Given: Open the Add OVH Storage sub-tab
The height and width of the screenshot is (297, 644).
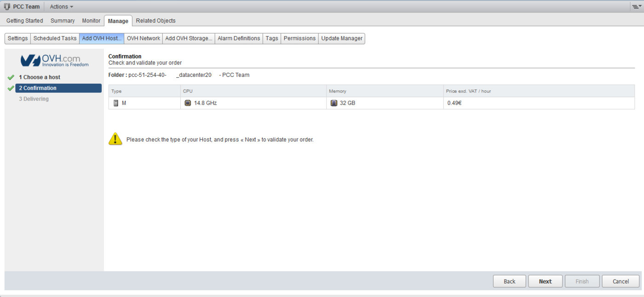Looking at the screenshot, I should tap(189, 39).
